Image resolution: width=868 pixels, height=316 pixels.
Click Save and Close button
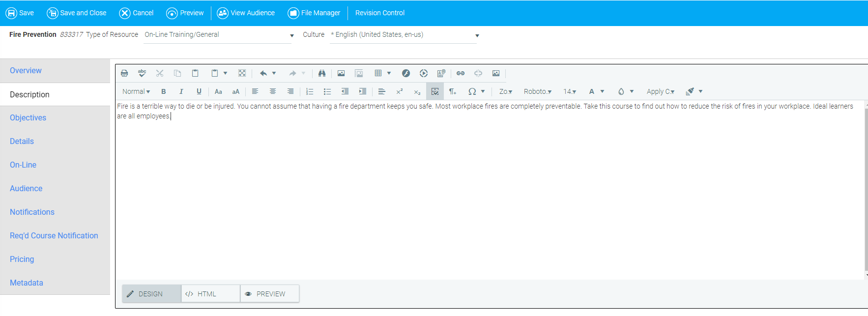(x=77, y=13)
